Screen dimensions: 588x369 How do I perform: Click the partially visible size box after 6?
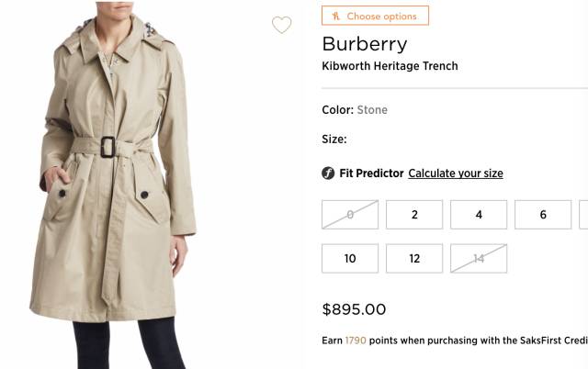583,215
